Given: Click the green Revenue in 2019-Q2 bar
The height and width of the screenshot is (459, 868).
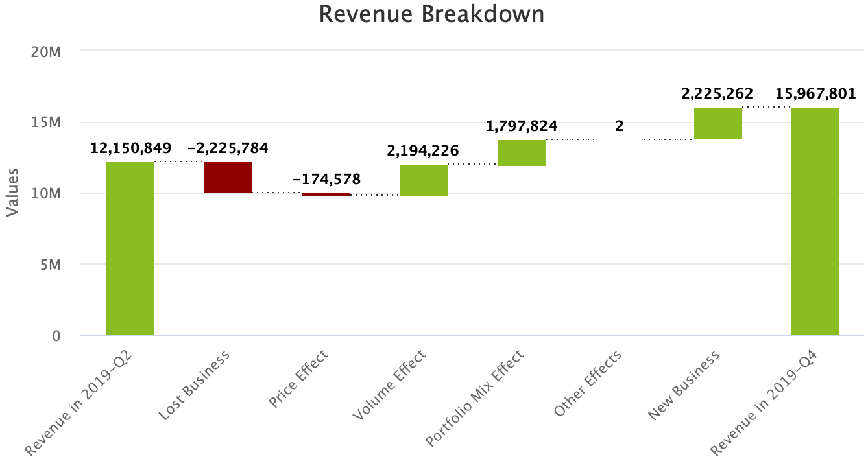Looking at the screenshot, I should (x=130, y=248).
